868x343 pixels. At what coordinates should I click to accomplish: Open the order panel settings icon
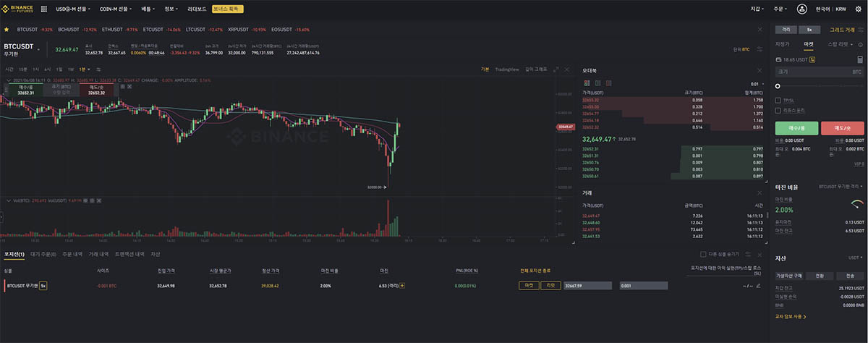click(861, 30)
